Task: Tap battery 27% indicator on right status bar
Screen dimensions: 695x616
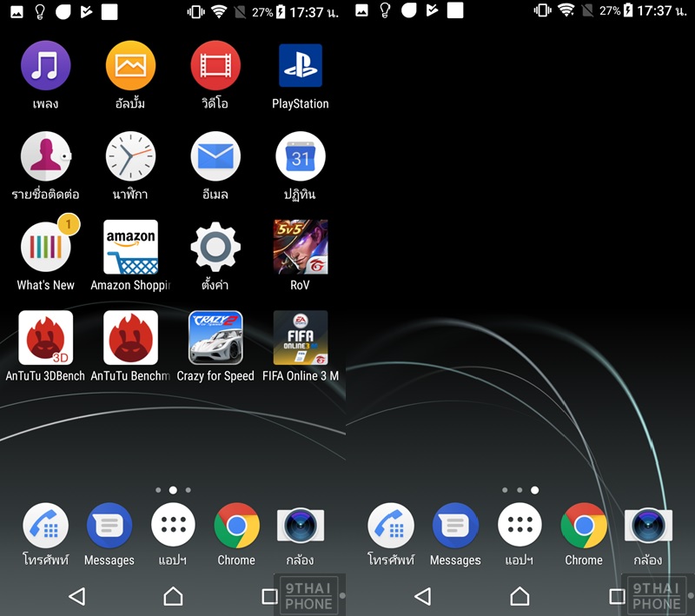Action: [x=616, y=10]
